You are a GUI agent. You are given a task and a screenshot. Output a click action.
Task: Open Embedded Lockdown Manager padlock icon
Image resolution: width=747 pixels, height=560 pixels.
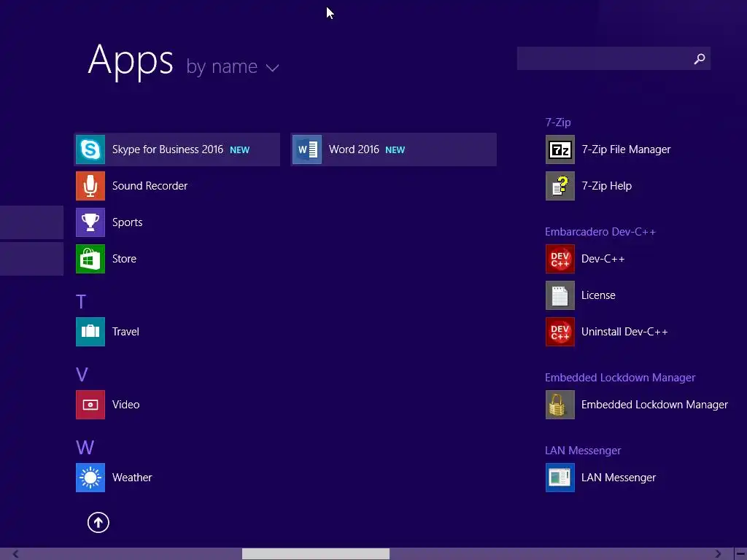click(x=560, y=405)
